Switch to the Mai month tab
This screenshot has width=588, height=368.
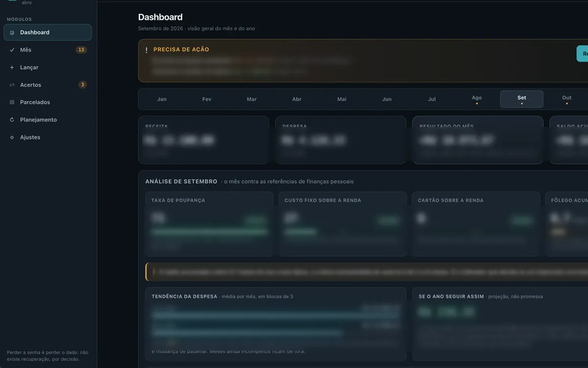342,99
